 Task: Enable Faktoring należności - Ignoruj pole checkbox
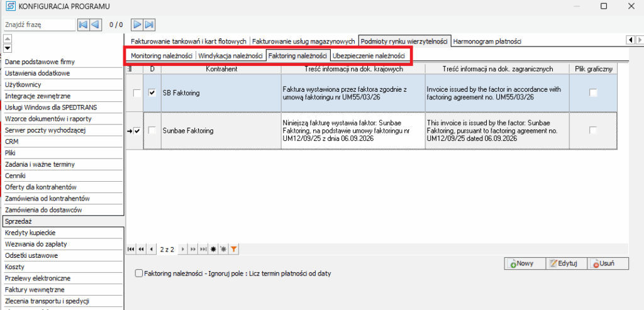coord(139,274)
